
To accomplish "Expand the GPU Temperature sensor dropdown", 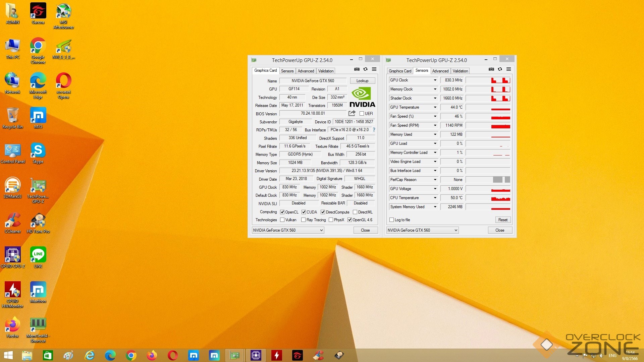I will (x=435, y=107).
